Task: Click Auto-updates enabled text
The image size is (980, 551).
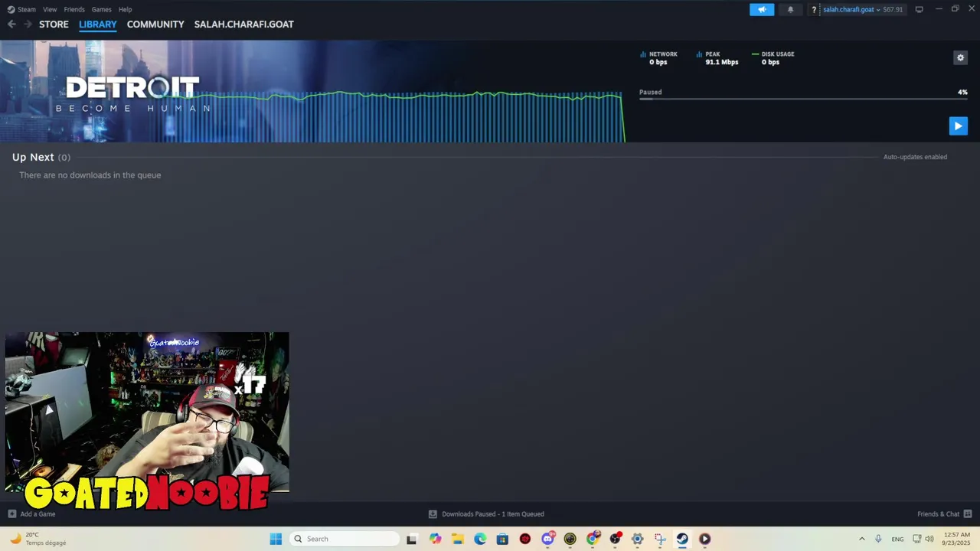Action: (915, 157)
